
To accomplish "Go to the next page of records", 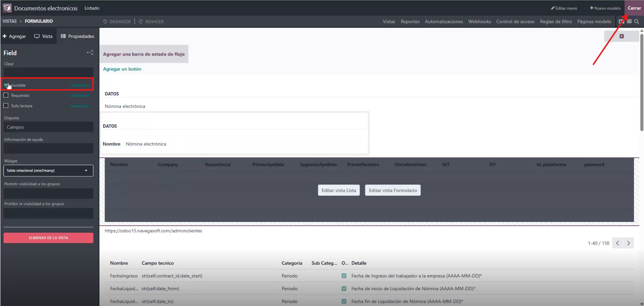I will pos(629,243).
